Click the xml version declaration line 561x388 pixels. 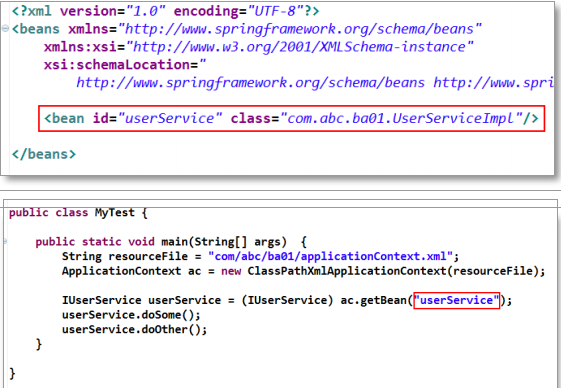pyautogui.click(x=165, y=11)
